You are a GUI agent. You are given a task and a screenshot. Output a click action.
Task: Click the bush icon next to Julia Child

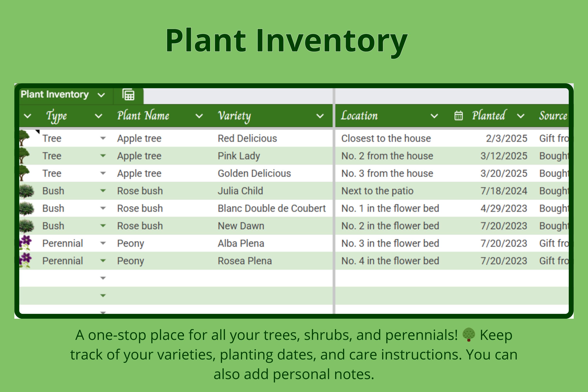pyautogui.click(x=26, y=191)
